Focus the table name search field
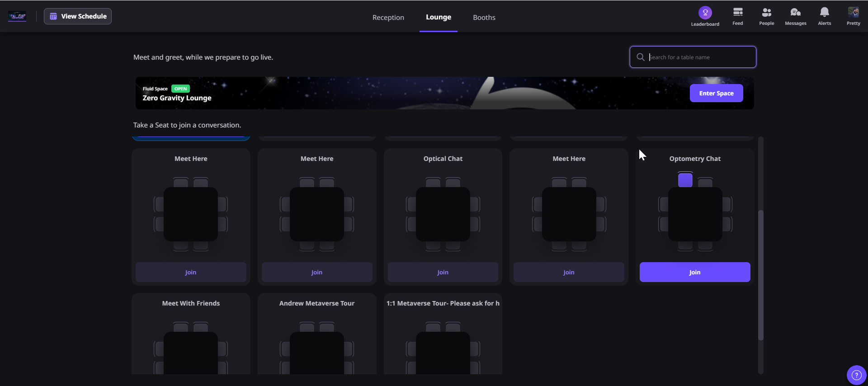Image resolution: width=868 pixels, height=386 pixels. [693, 57]
